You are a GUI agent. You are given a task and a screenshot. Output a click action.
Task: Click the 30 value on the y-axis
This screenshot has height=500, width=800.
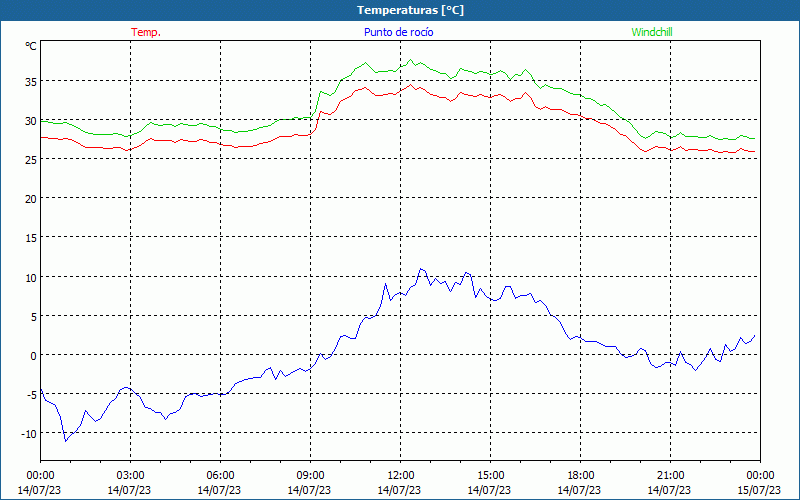tap(30, 121)
